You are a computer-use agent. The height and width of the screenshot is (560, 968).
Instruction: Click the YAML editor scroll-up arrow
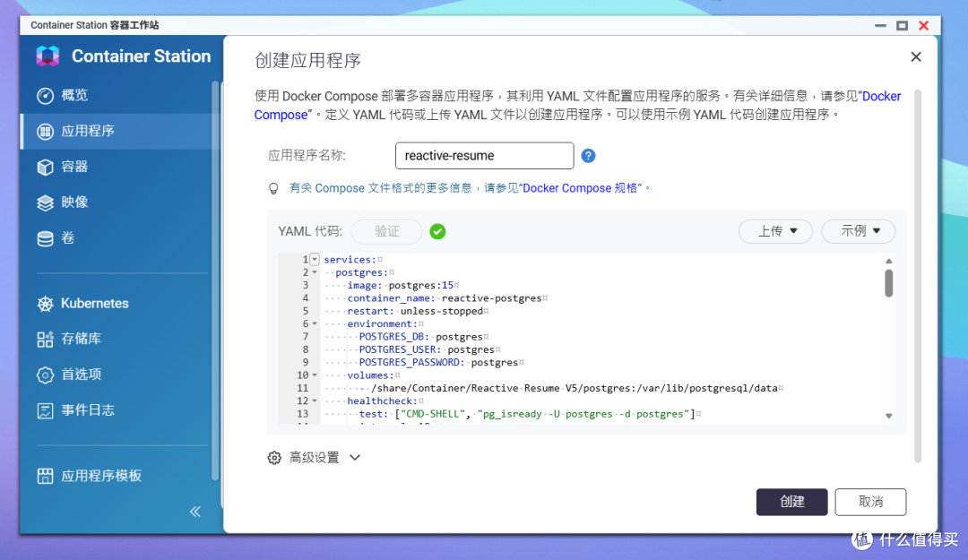889,261
